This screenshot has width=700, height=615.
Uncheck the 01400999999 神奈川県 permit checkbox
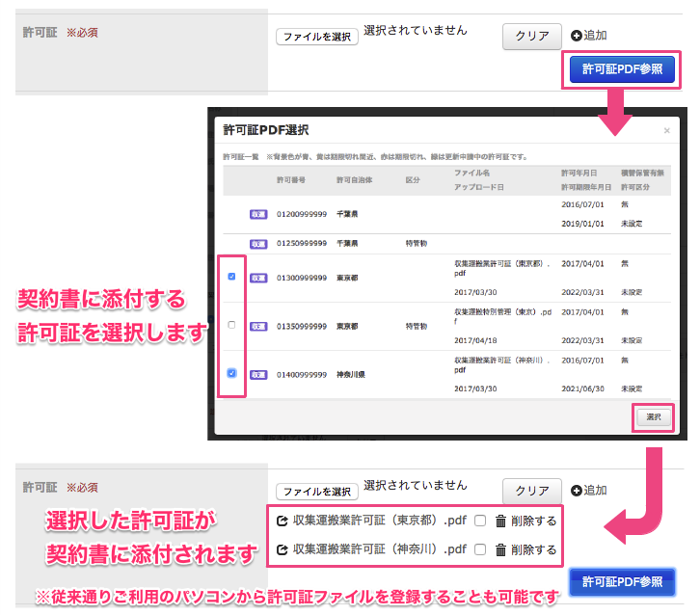click(x=230, y=373)
